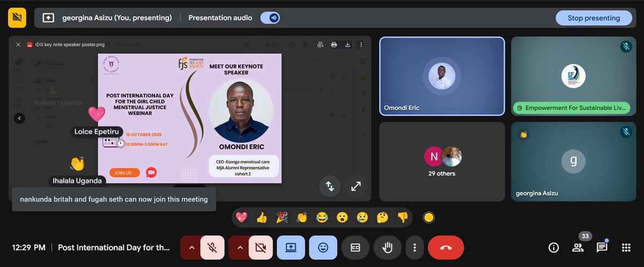Image resolution: width=644 pixels, height=267 pixels.
Task: Toggle the emoji reactions bar
Action: point(323,248)
